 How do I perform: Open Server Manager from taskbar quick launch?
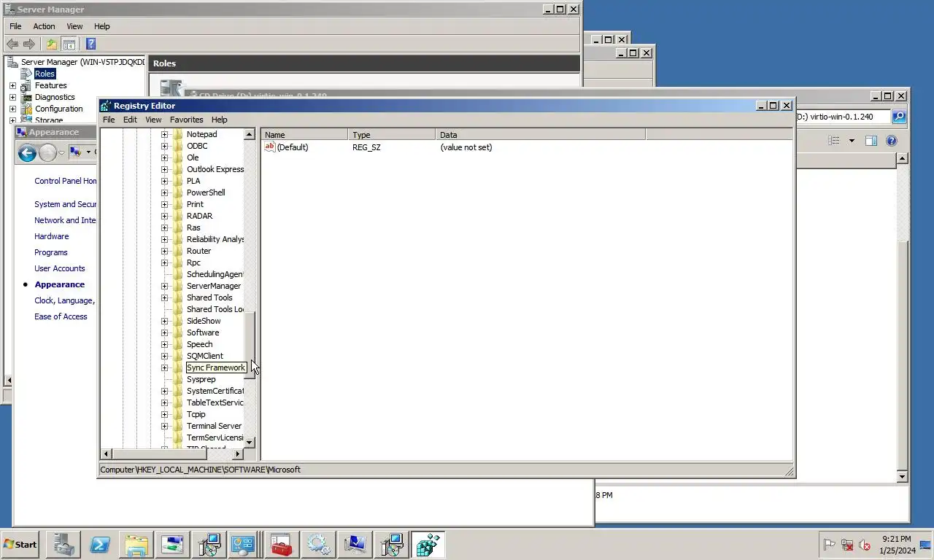[63, 545]
